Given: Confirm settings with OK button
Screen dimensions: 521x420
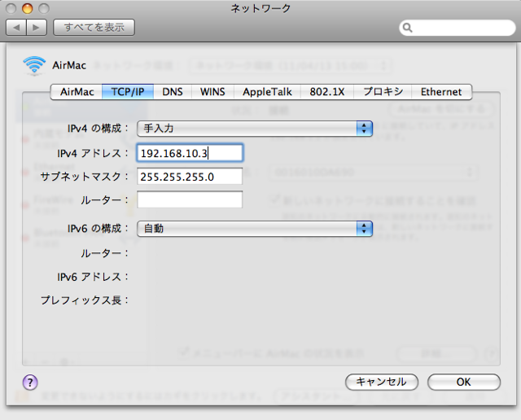Looking at the screenshot, I should [x=464, y=382].
